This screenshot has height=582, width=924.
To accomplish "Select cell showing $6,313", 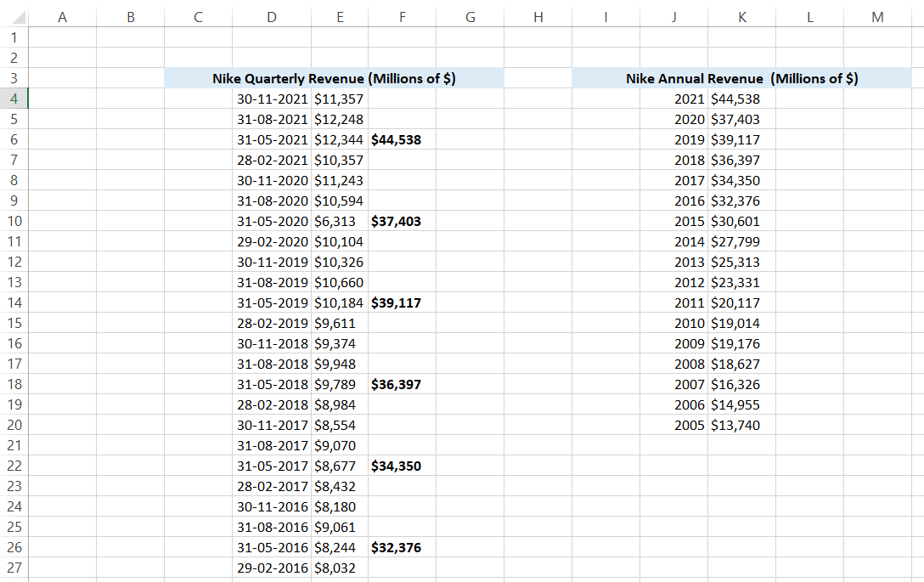I will [x=340, y=221].
